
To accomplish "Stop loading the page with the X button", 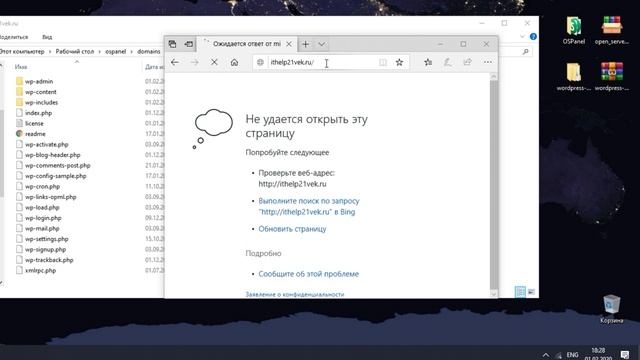I will coord(214,62).
